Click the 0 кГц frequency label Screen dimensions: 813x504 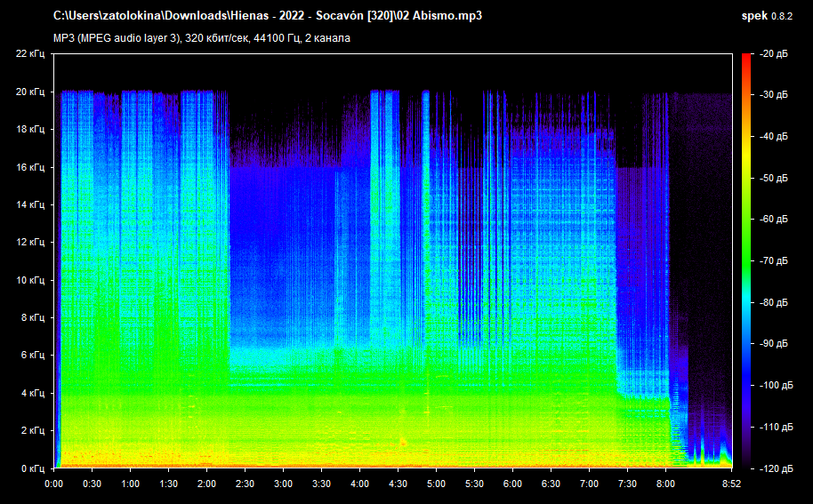click(x=33, y=468)
